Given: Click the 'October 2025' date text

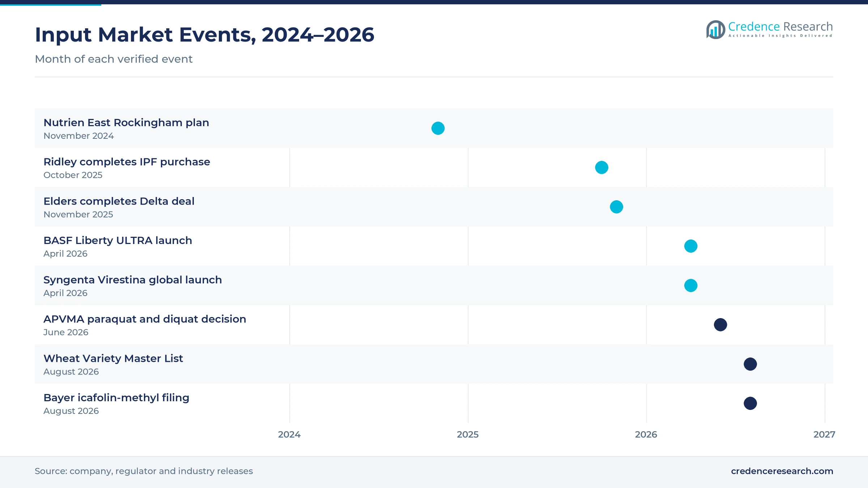Looking at the screenshot, I should pos(73,175).
